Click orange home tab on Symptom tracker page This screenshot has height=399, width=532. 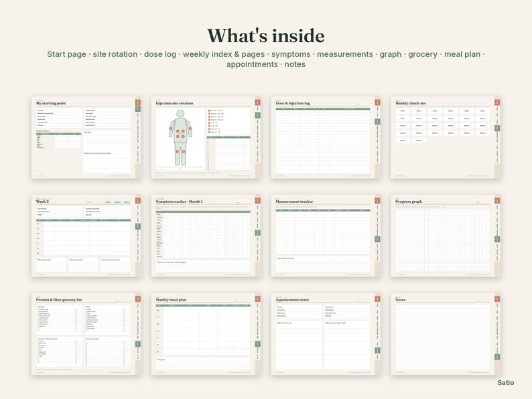tap(258, 201)
